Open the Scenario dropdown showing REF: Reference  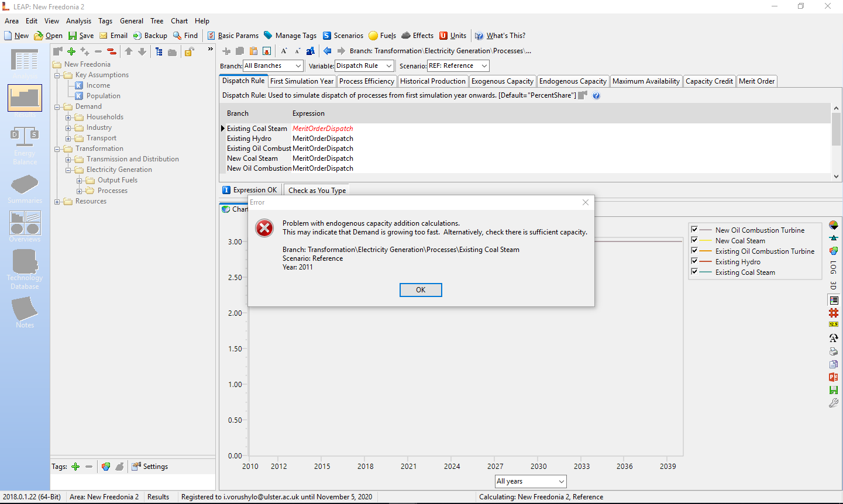click(458, 66)
